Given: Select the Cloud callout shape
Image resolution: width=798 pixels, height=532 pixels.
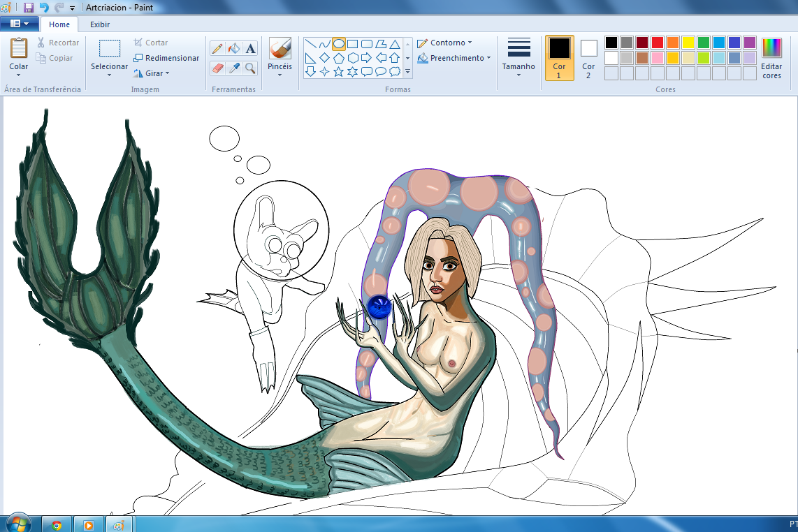Looking at the screenshot, I should coord(394,72).
